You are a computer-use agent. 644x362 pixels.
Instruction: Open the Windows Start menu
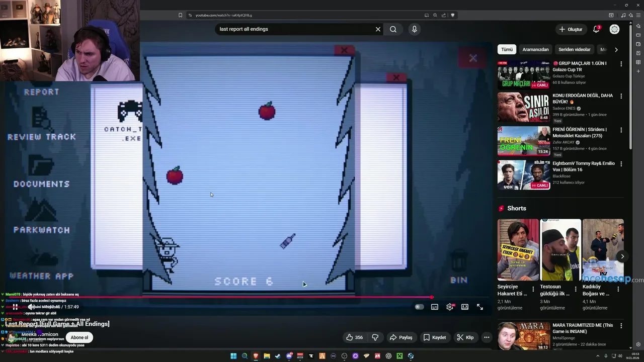[233, 356]
